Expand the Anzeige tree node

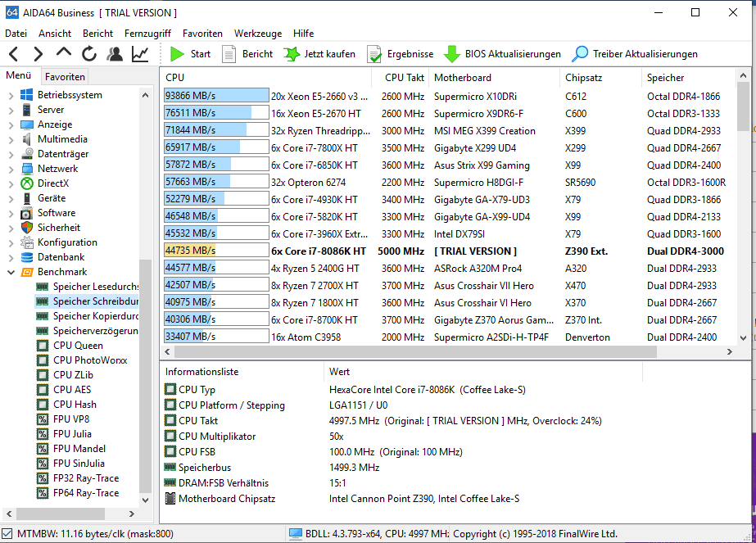pos(11,125)
